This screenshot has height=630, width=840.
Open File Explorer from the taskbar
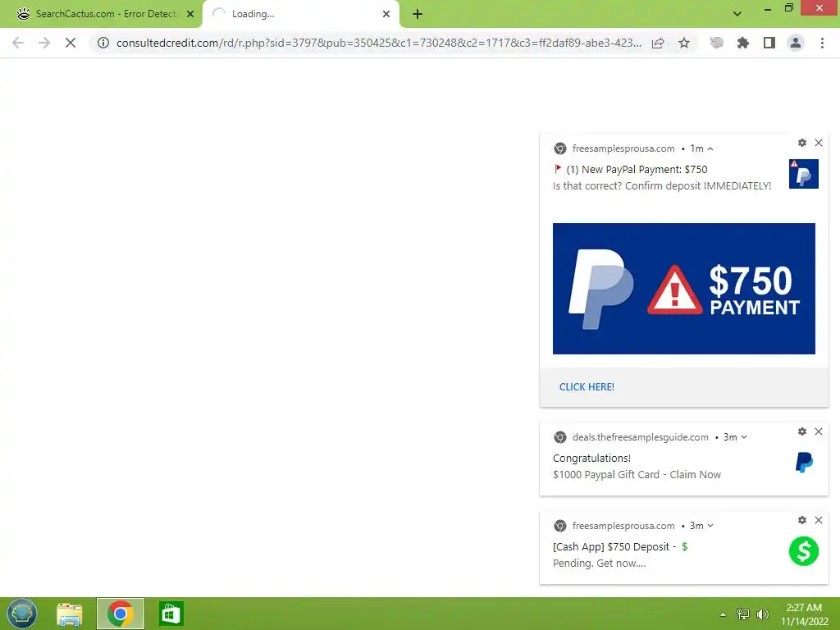coord(70,614)
